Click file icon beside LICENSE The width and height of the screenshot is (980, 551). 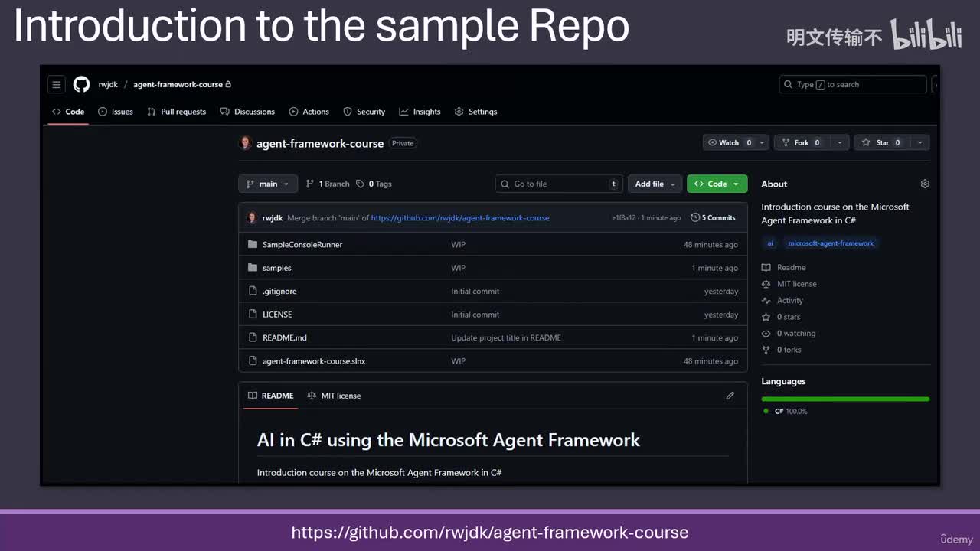[x=253, y=315]
